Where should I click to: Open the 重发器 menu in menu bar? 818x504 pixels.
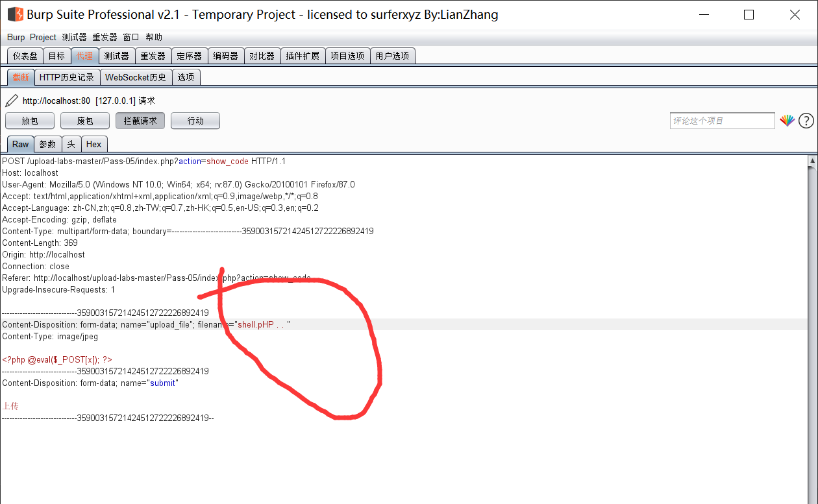[105, 37]
